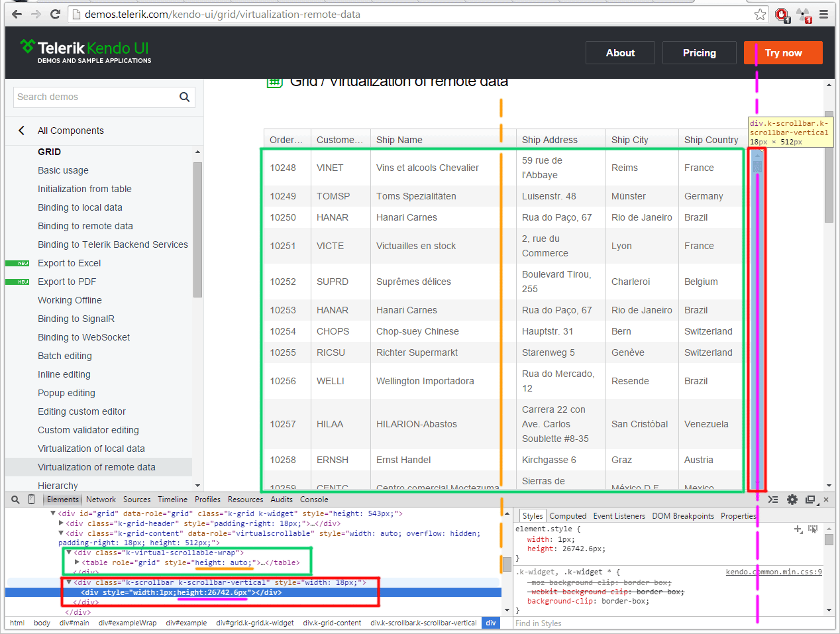Open Basic usage demo

point(63,170)
